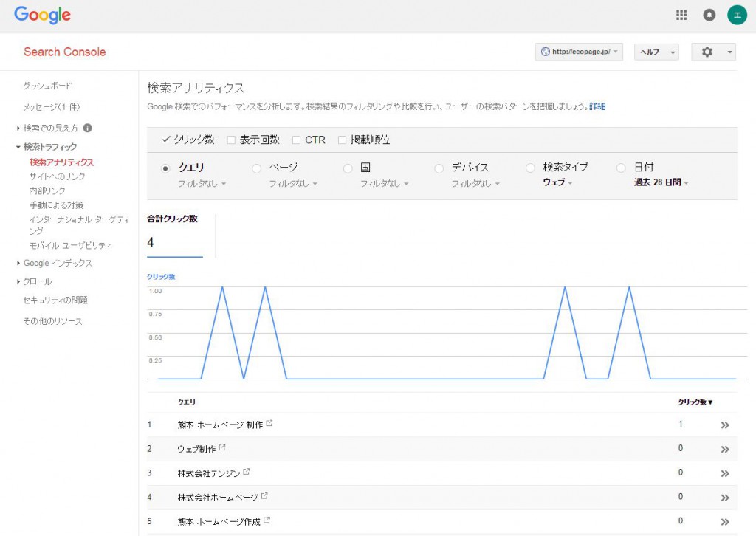Select the ページ radio button
This screenshot has height=536, width=756.
tap(257, 168)
